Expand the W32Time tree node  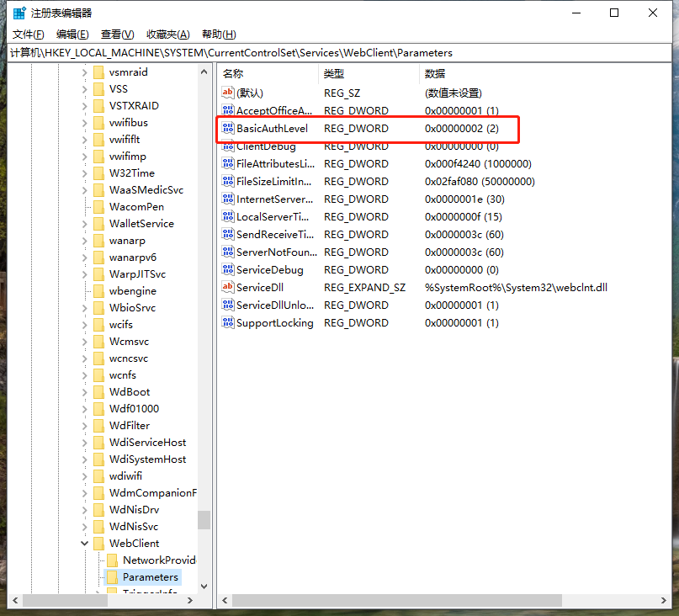coord(84,173)
